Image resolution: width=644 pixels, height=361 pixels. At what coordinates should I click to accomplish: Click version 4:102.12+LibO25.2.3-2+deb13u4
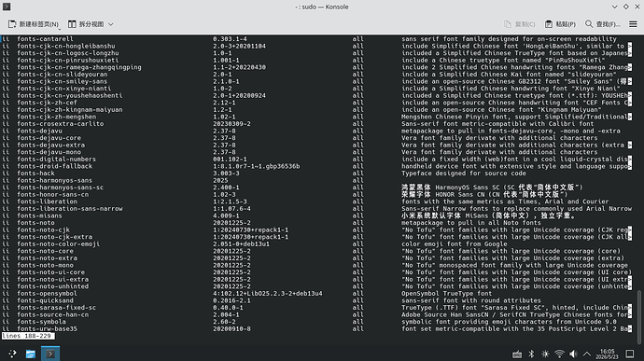[267, 294]
